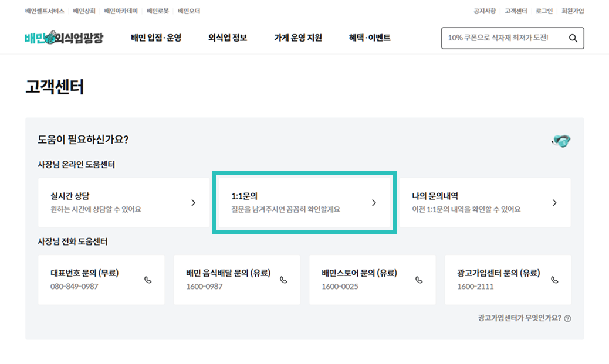Click text 질문을 남겨주시면 꼼꼼히 확인할게요

(x=286, y=209)
